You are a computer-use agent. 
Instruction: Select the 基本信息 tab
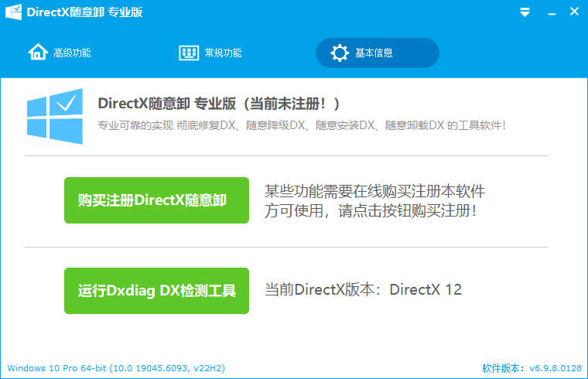click(x=378, y=53)
